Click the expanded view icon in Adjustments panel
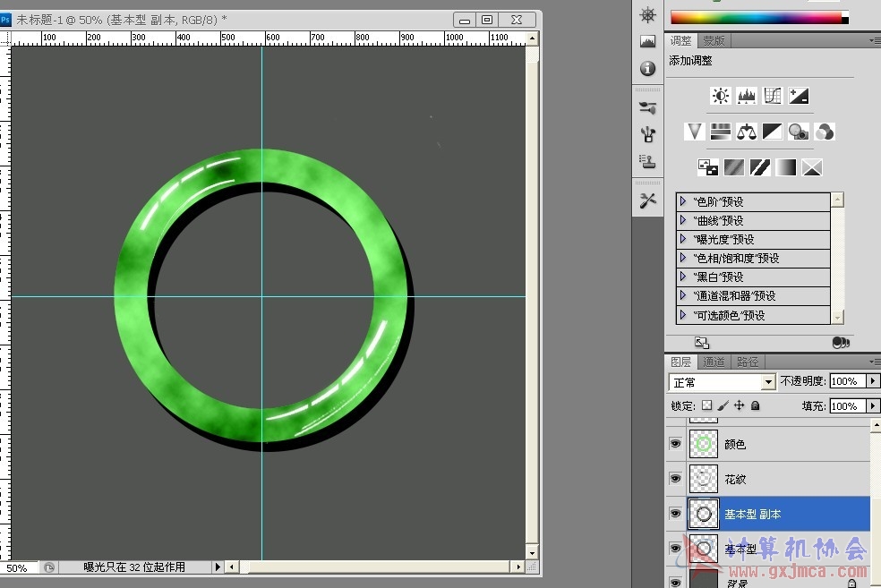The width and height of the screenshot is (881, 588). (702, 343)
